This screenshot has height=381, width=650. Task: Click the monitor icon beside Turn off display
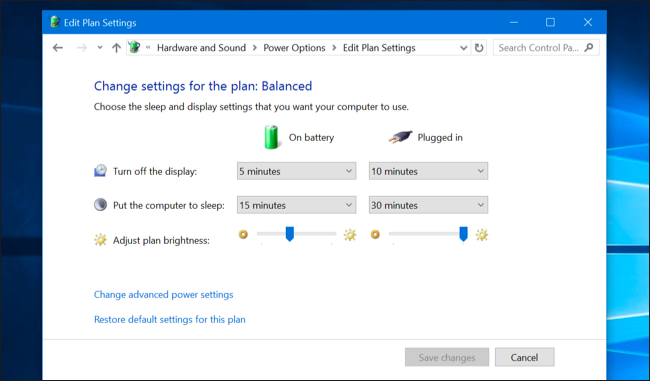[x=100, y=171]
